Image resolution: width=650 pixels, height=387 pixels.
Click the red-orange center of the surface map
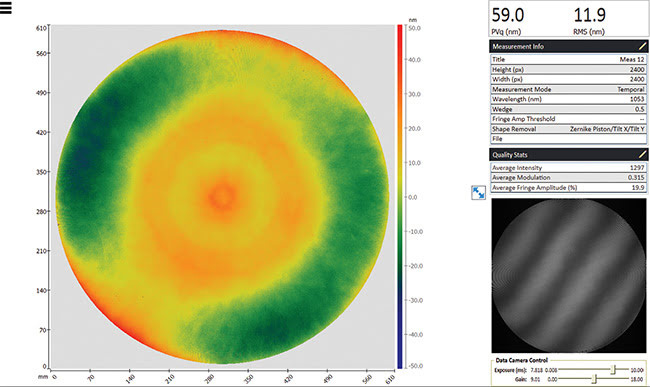(x=223, y=196)
